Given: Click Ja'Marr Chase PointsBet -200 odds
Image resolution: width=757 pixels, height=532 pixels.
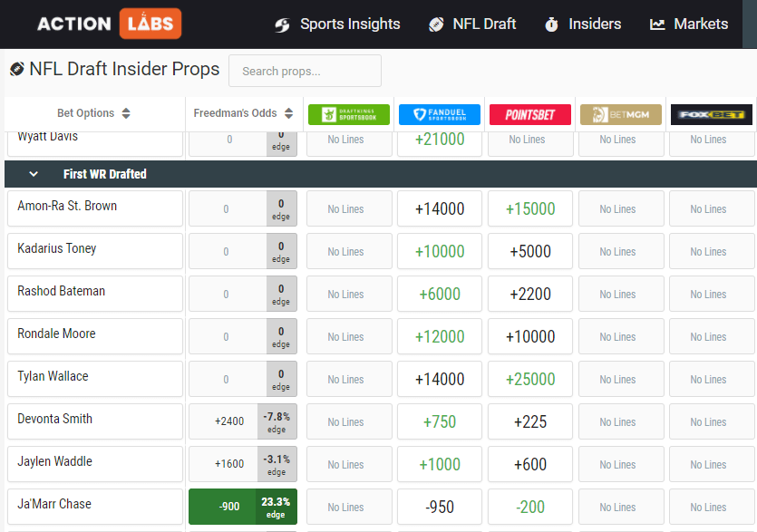Looking at the screenshot, I should pos(530,507).
